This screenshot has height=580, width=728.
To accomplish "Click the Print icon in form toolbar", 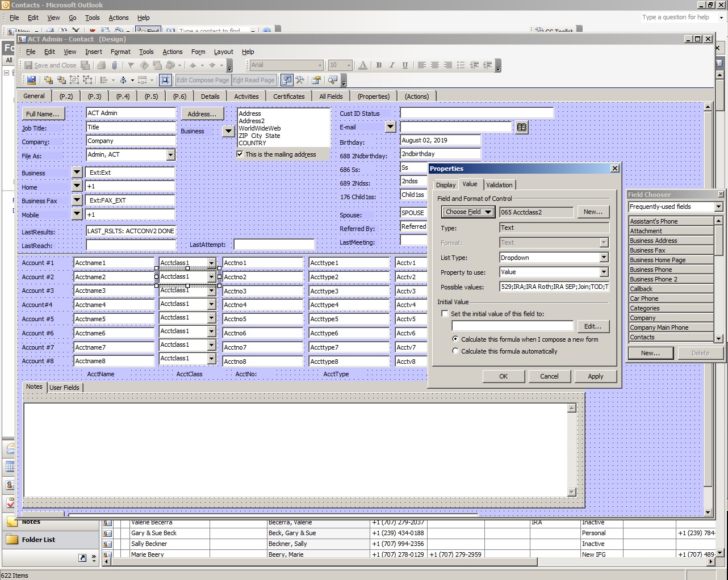I will (x=101, y=65).
